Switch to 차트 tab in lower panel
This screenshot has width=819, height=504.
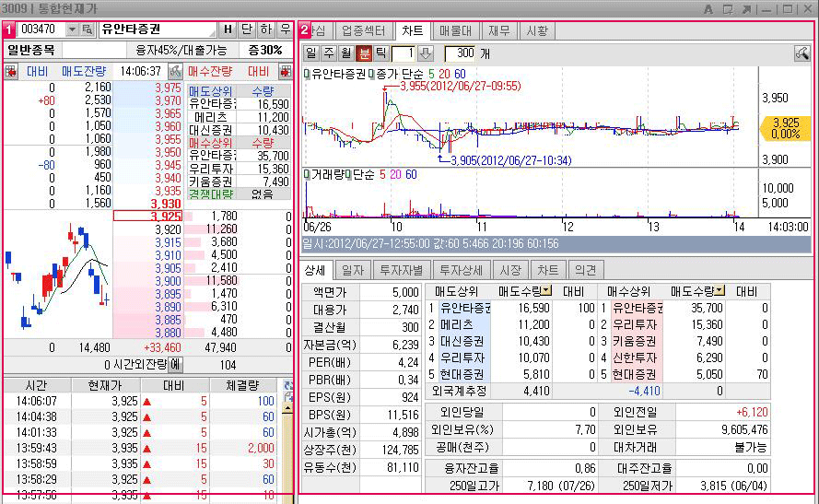pyautogui.click(x=548, y=270)
